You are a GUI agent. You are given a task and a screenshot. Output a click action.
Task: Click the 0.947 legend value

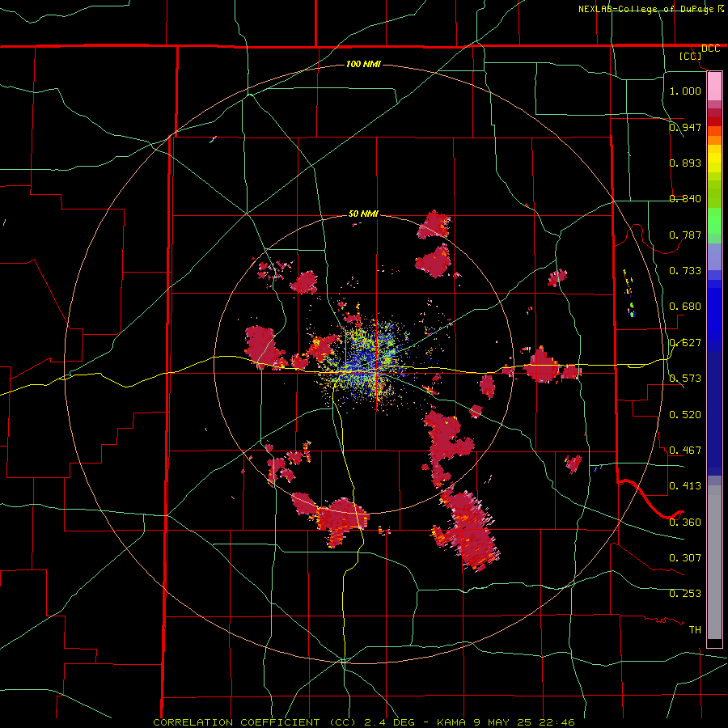coord(685,127)
